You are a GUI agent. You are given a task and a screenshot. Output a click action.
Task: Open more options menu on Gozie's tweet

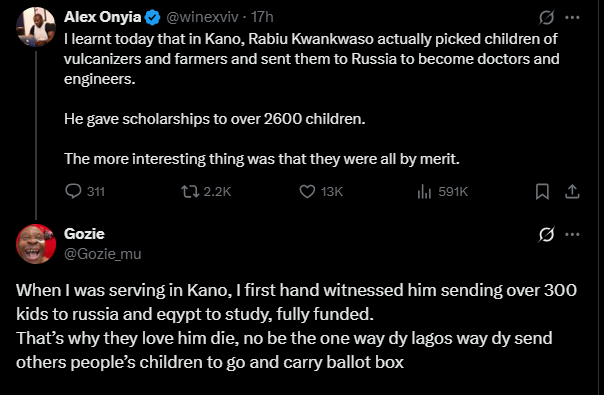tap(572, 234)
